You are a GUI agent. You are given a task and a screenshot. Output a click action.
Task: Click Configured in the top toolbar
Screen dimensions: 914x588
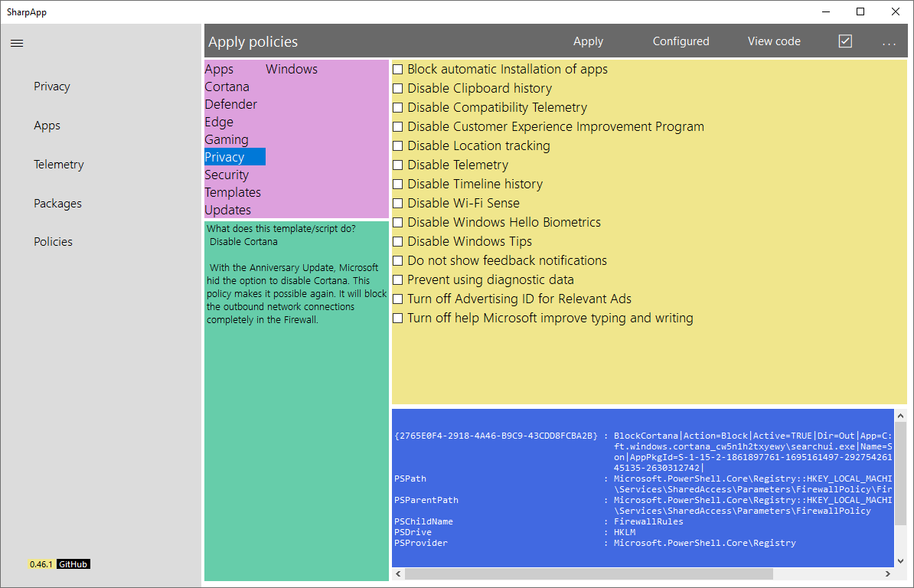(681, 41)
